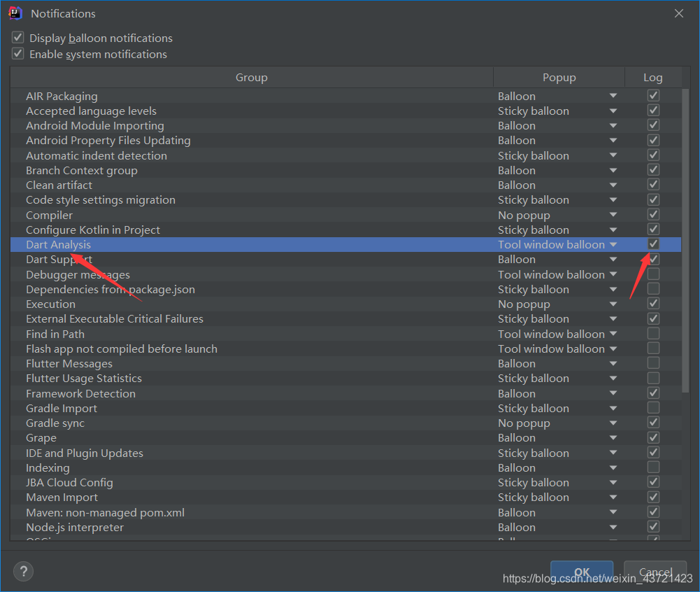Screen dimensions: 700x592
Task: Select the Dart Support row
Action: point(345,259)
